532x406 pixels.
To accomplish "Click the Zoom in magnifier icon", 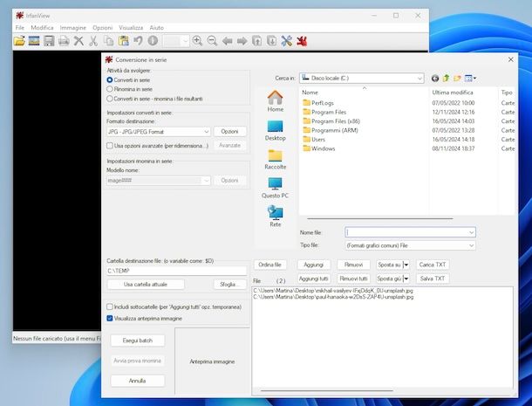I will (197, 41).
